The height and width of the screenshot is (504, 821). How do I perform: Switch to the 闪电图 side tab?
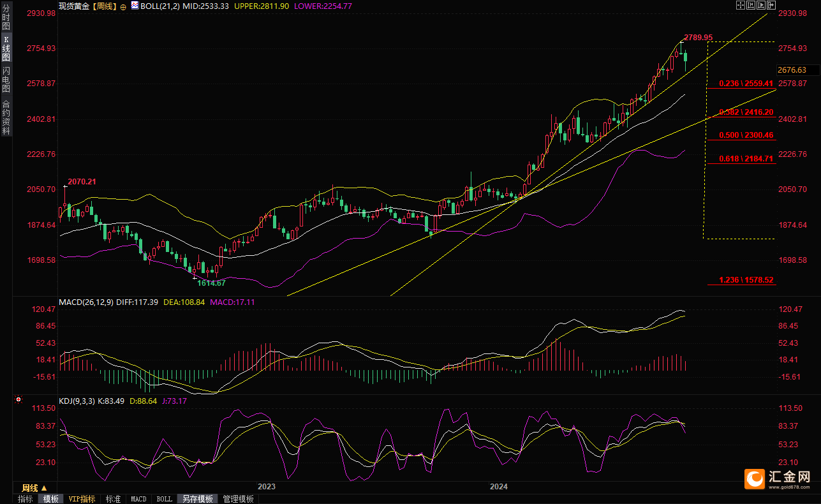6,80
